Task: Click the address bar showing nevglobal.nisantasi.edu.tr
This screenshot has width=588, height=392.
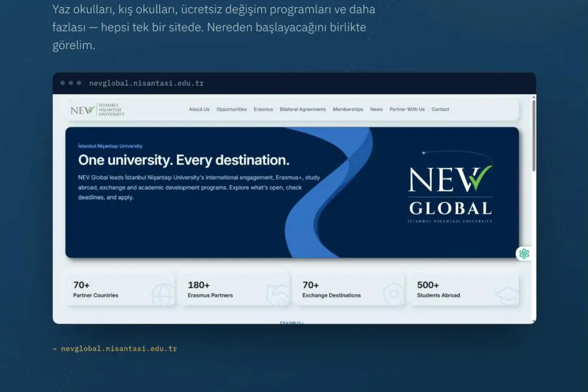Action: tap(146, 83)
